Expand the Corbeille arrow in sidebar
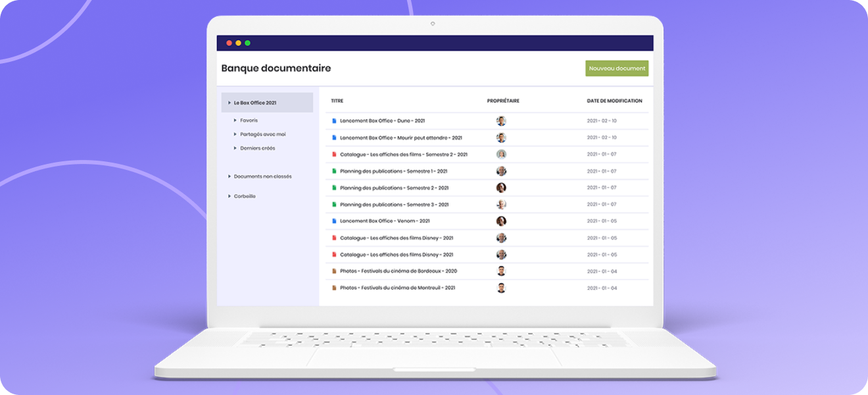The width and height of the screenshot is (868, 395). coord(229,196)
